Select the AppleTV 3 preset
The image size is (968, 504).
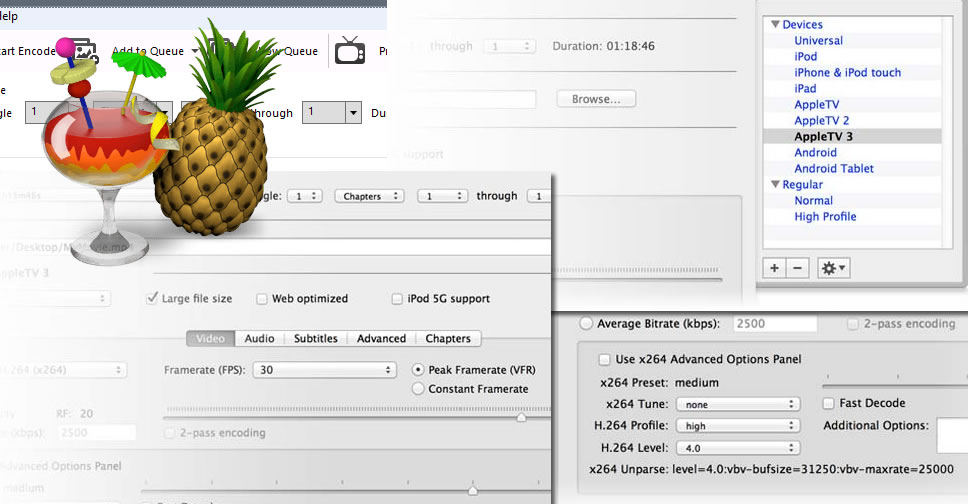coord(823,136)
